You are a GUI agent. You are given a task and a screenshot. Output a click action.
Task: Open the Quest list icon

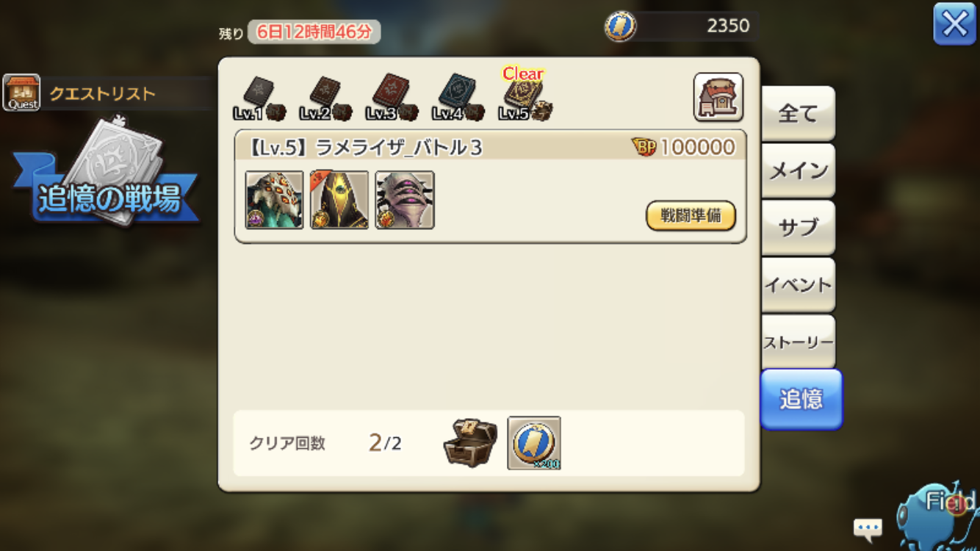(x=21, y=93)
